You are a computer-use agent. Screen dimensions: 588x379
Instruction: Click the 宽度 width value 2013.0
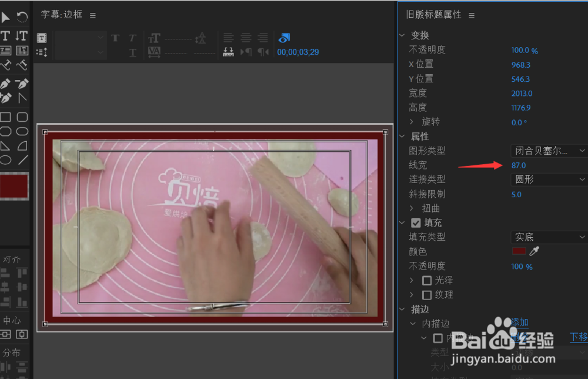point(522,94)
